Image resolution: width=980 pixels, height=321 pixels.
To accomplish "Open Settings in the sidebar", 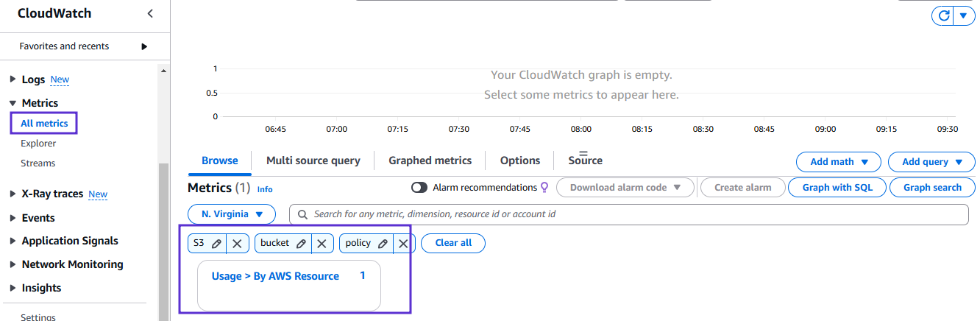I will (x=38, y=317).
